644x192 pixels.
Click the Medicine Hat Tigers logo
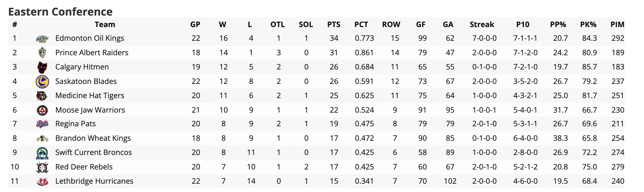[42, 96]
